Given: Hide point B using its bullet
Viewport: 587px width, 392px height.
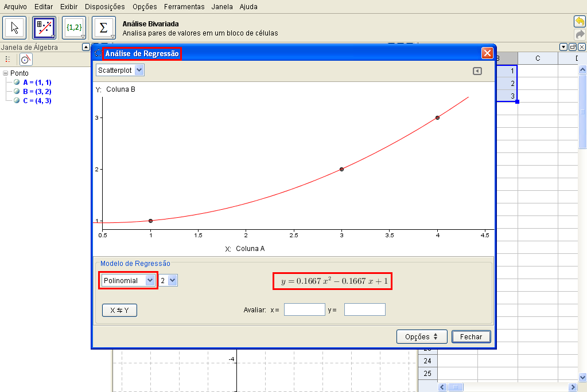Looking at the screenshot, I should (x=17, y=92).
